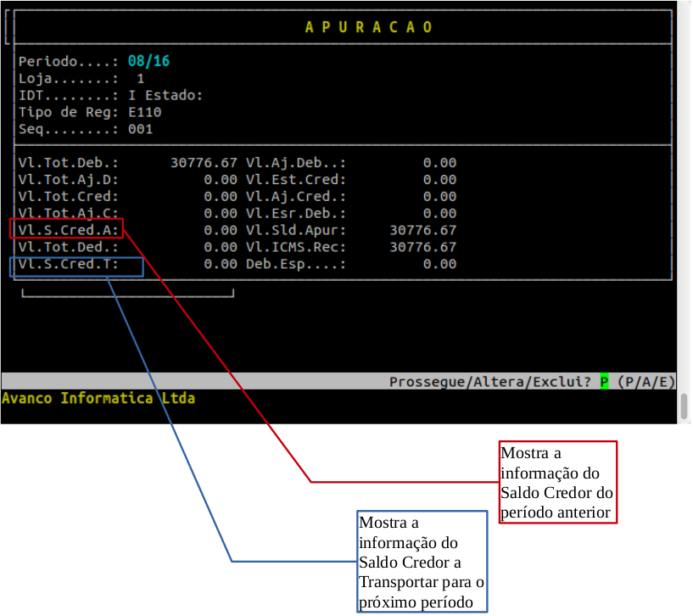Click the blue annotation about Saldo Credor a Transportar
This screenshot has width=693, height=616.
point(422,562)
